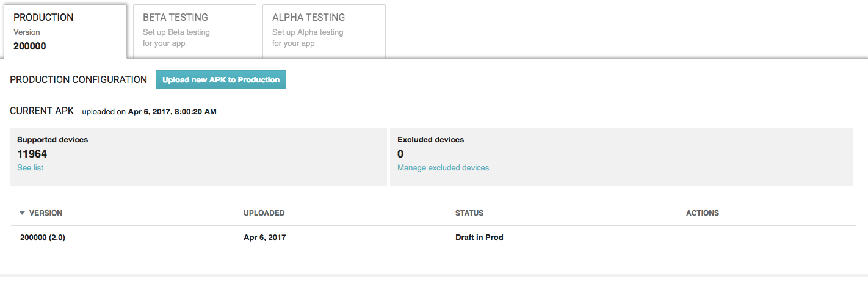
Task: Click the excluded devices count 0
Action: (x=400, y=154)
